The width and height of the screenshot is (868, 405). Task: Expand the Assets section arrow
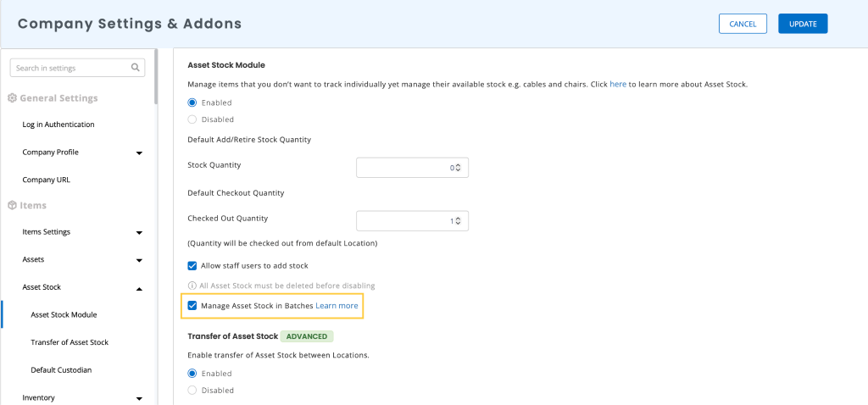[x=140, y=261]
